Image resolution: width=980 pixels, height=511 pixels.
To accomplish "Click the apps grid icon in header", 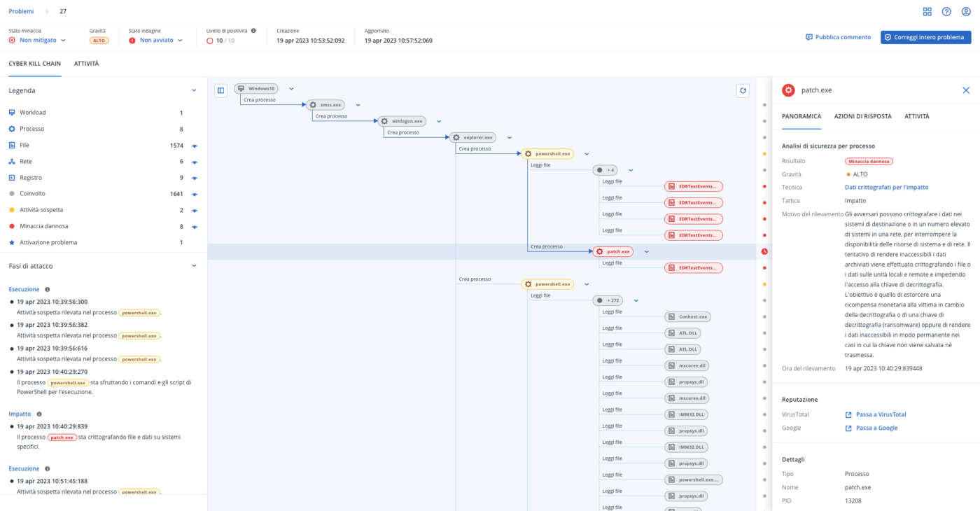I will tap(927, 12).
